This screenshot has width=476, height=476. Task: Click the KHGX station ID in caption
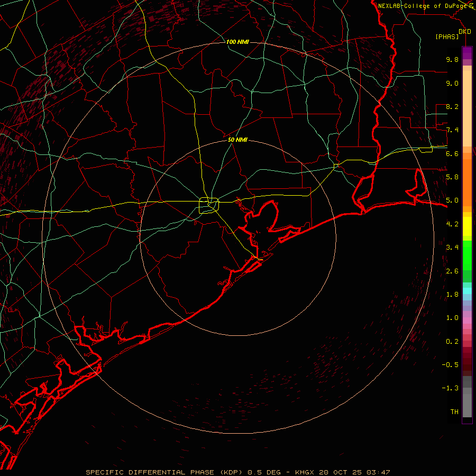coord(304,472)
